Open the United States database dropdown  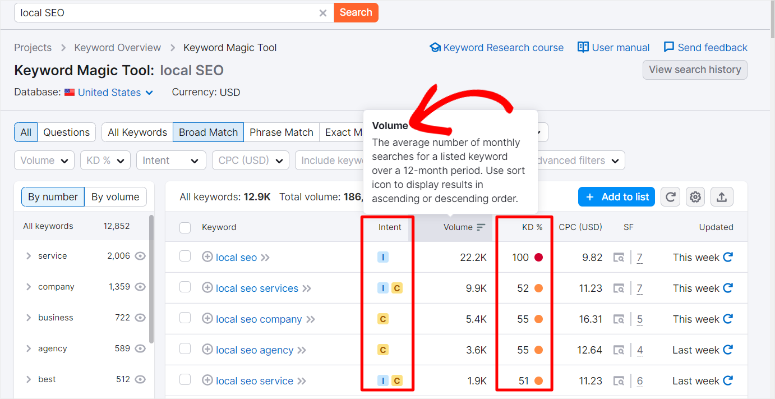click(109, 92)
